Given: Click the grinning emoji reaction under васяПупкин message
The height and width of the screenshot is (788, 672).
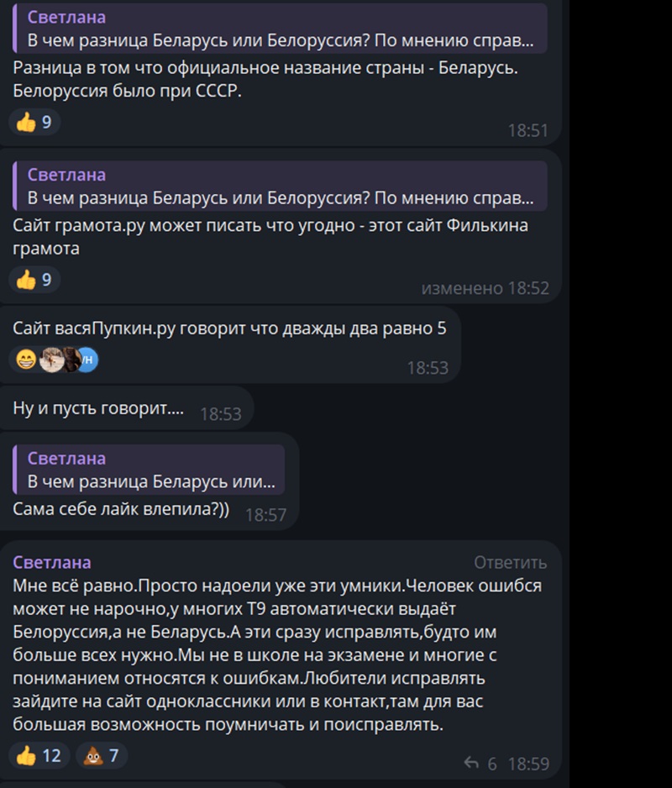Looking at the screenshot, I should tap(26, 360).
